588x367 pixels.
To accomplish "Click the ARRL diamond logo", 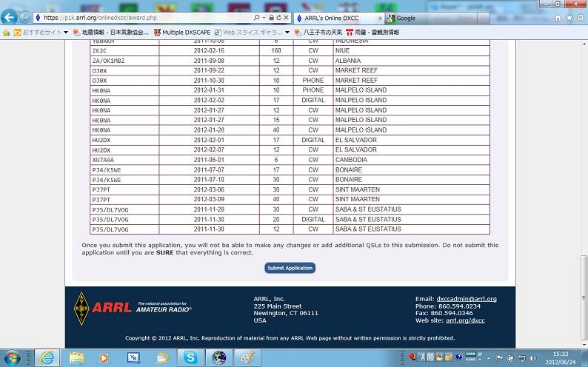I will tap(81, 309).
